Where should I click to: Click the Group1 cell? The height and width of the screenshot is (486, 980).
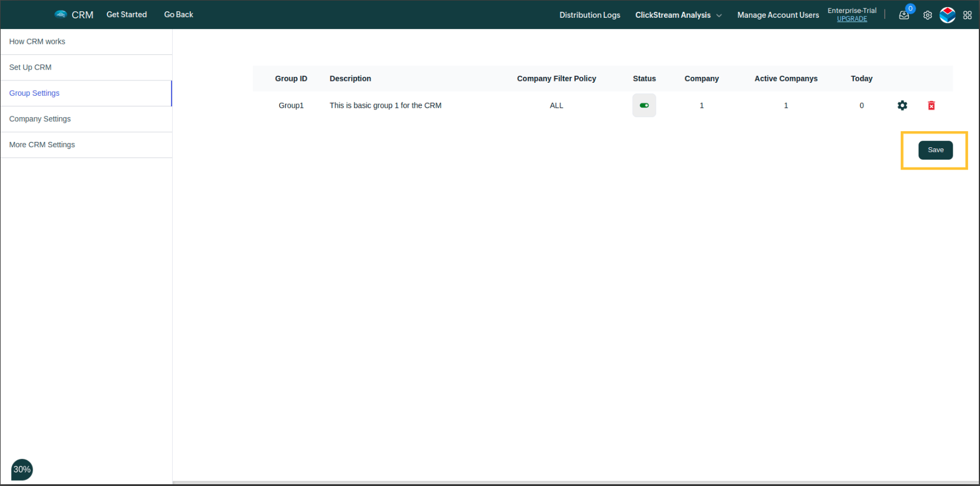[291, 105]
